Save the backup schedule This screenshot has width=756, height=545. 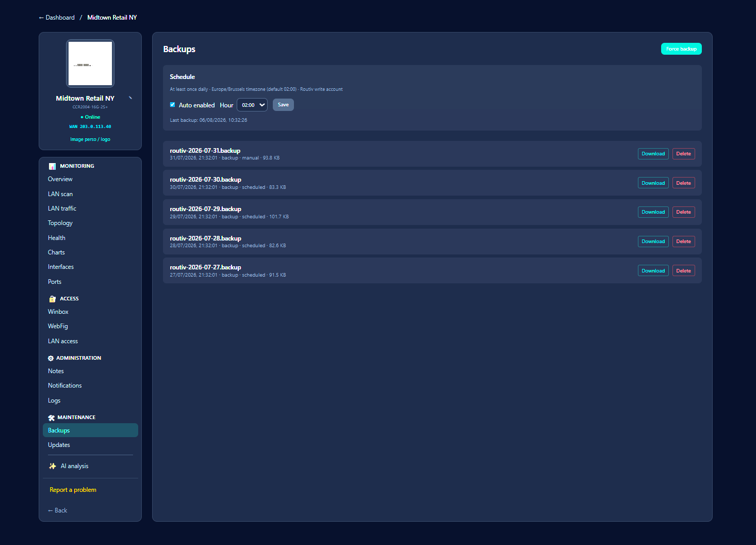click(283, 105)
